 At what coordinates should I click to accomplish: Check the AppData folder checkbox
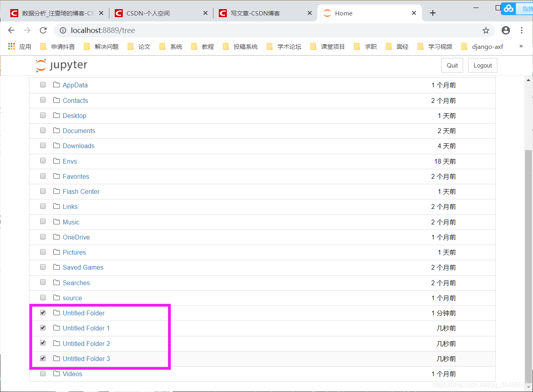pyautogui.click(x=43, y=85)
